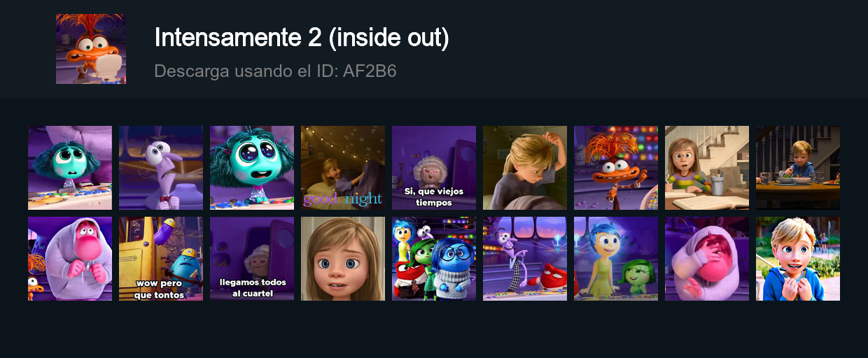Viewport: 868px width, 358px height.
Task: Click the pack title Intensamente 2 (inside out)
Action: [302, 38]
